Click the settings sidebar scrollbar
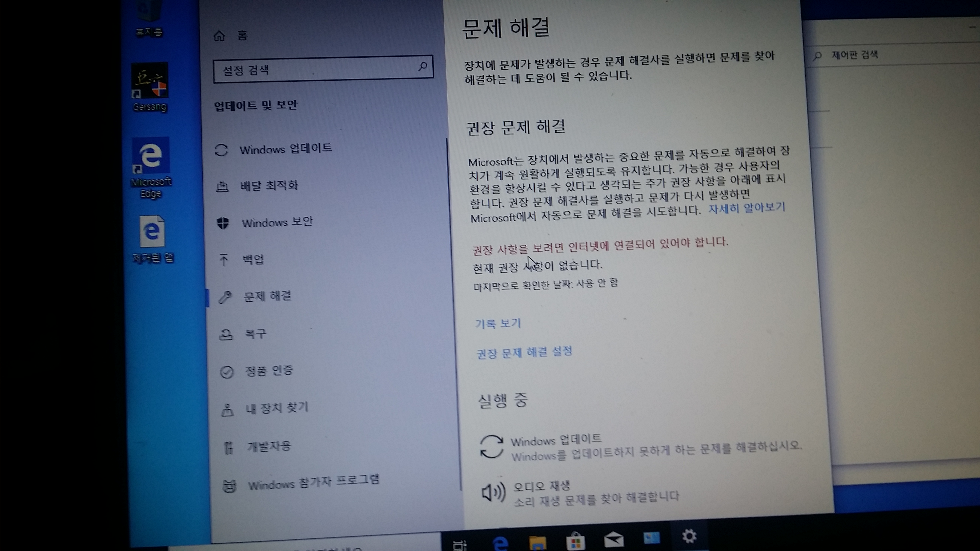The image size is (980, 551). pos(454,314)
